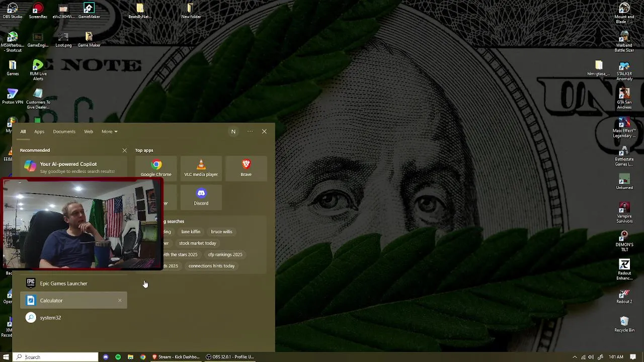
Task: Click the connections hints today search chip
Action: point(211,266)
